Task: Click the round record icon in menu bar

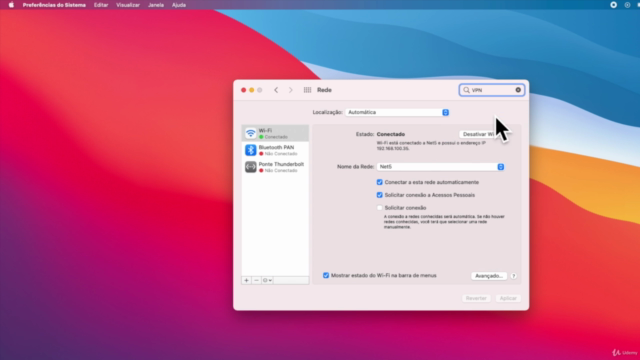Action: 613,5
